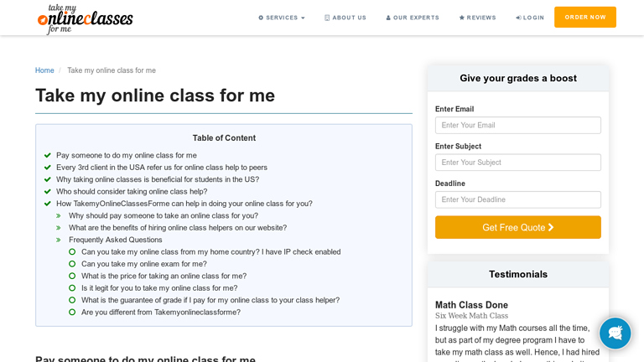Click the sign-in icon beside Login
This screenshot has width=644, height=362.
click(x=518, y=18)
